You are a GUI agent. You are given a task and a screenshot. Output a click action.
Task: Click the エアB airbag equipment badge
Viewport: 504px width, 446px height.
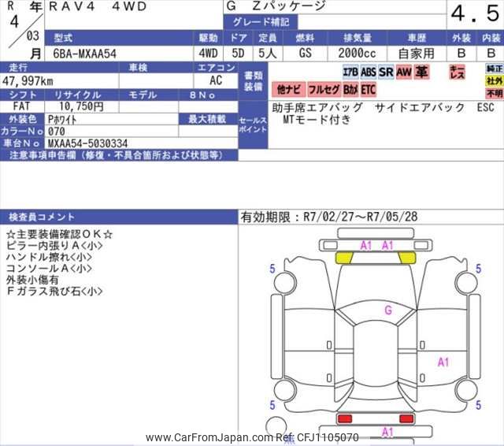[x=350, y=72]
